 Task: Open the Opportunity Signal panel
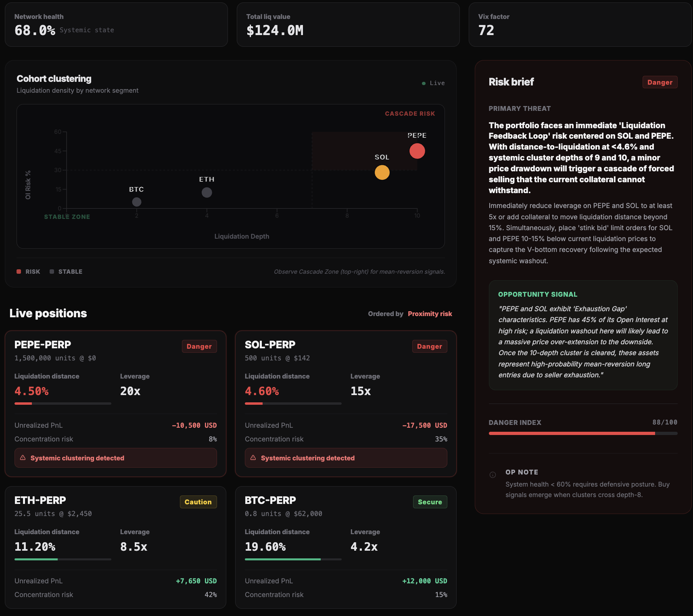coord(583,335)
